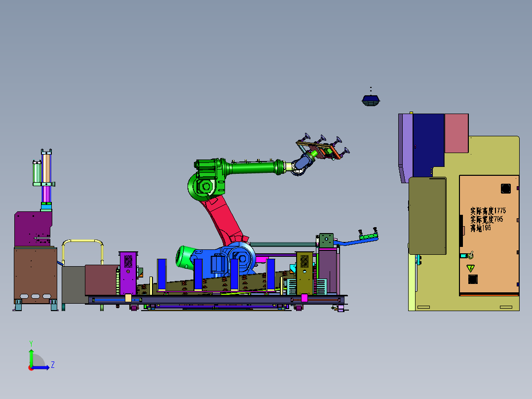Viewport: 532px width, 399px height.
Task: Select the pink block on the right machine
Action: [456, 133]
